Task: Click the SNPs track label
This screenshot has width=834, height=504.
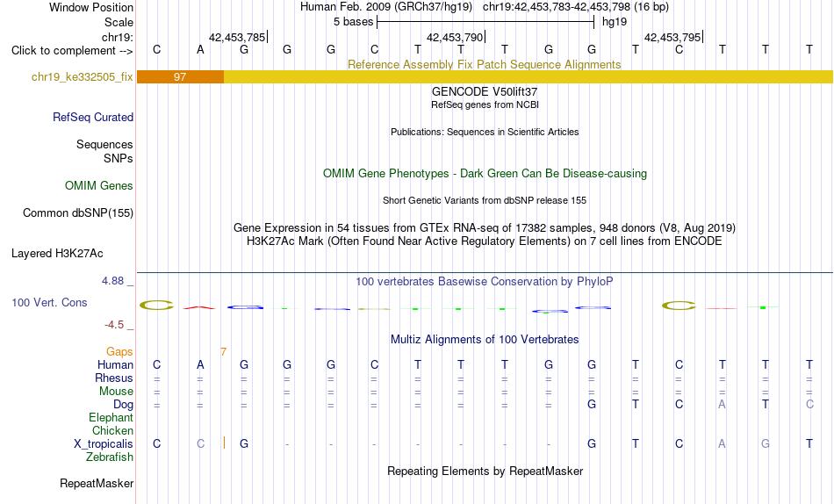Action: [x=119, y=159]
